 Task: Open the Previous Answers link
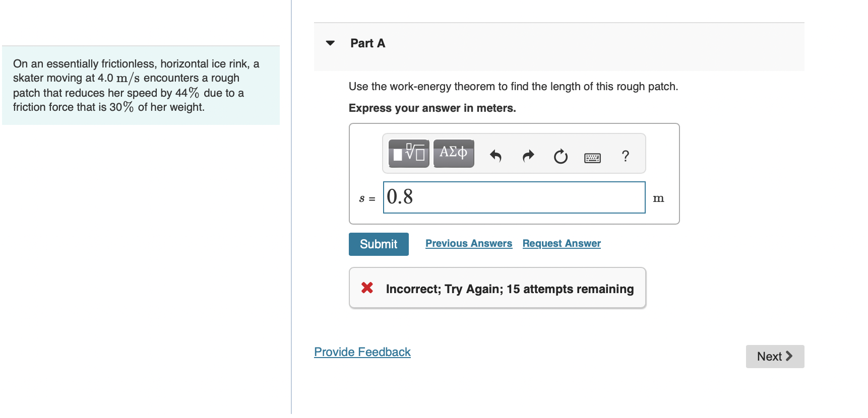pyautogui.click(x=468, y=243)
